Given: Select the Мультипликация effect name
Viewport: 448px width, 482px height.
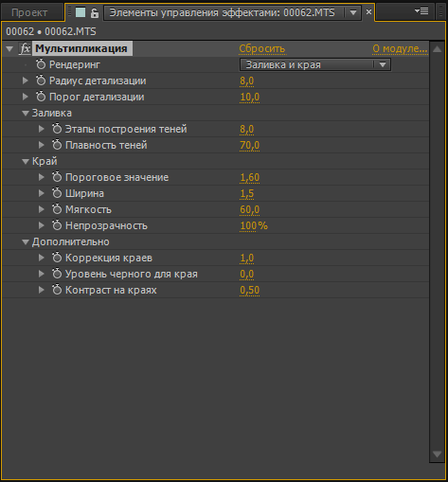Looking at the screenshot, I should coord(81,48).
